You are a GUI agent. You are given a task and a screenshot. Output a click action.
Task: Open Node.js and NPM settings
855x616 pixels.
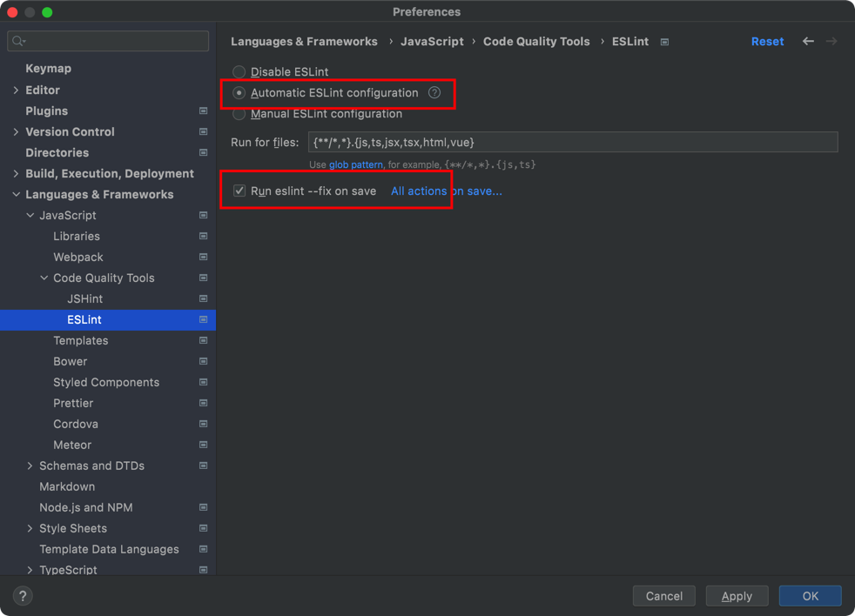click(x=86, y=507)
